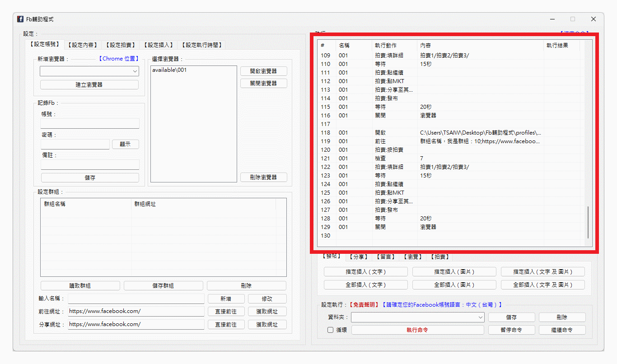Click 直接前往 in the 前往網址 row

(x=226, y=312)
